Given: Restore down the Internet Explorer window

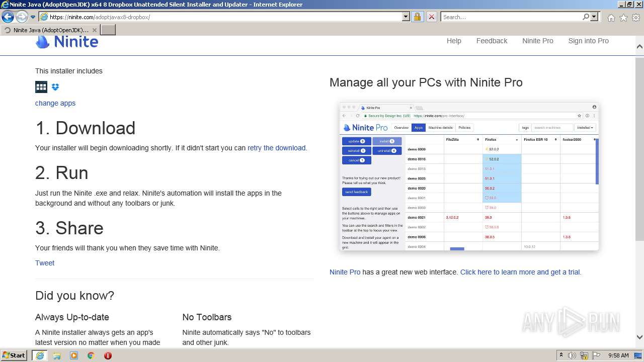Looking at the screenshot, I should pos(629,5).
